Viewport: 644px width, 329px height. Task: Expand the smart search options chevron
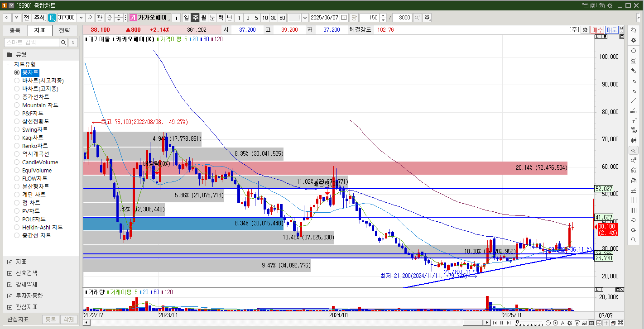coord(74,42)
